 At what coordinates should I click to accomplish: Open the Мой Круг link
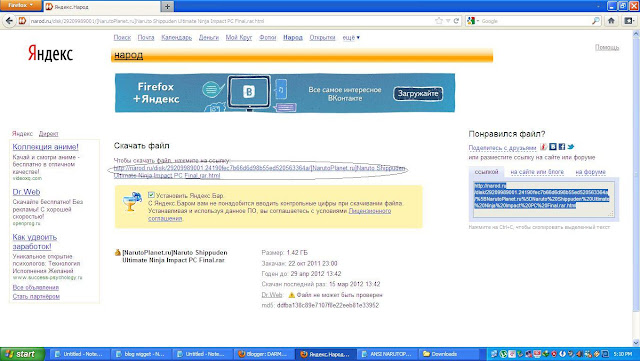(x=239, y=38)
